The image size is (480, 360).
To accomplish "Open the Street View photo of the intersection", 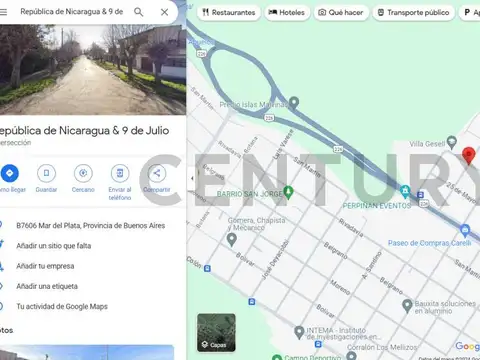I will pos(93,69).
